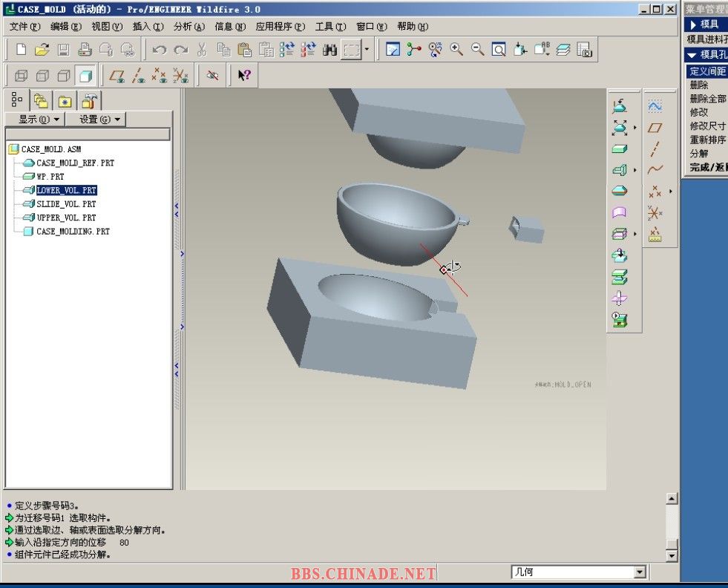Screen dimensions: 728x588
Task: Open the 显示 dropdown in model tree
Action: [x=34, y=120]
